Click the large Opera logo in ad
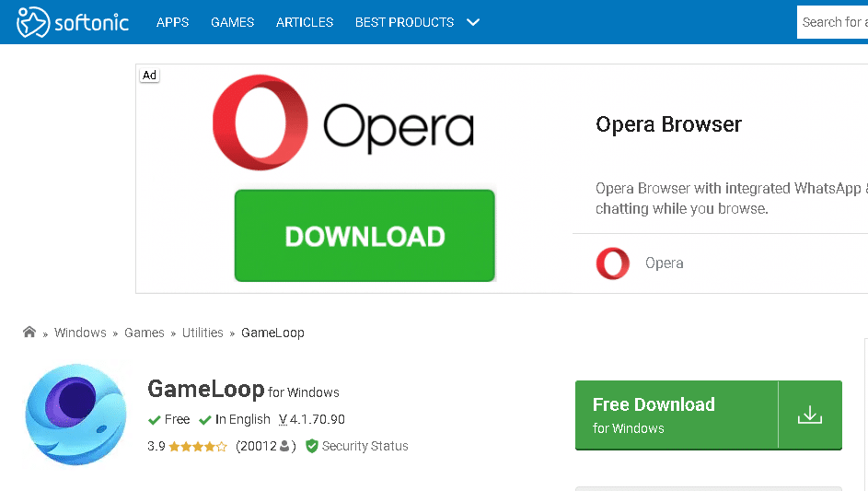Viewport: 868px width, 491px height. 343,123
